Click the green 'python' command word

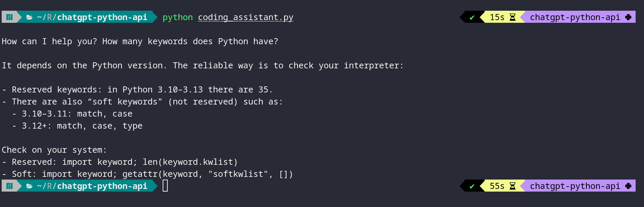[x=177, y=17]
